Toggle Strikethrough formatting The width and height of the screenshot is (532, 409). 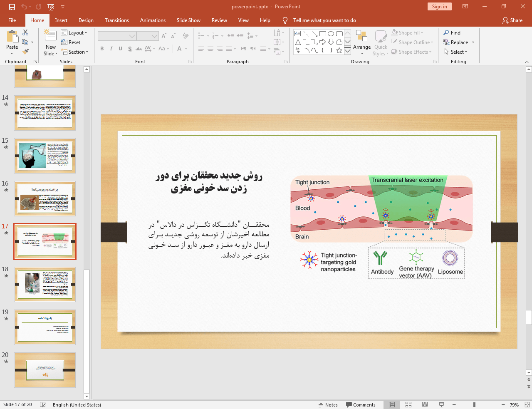(x=139, y=49)
